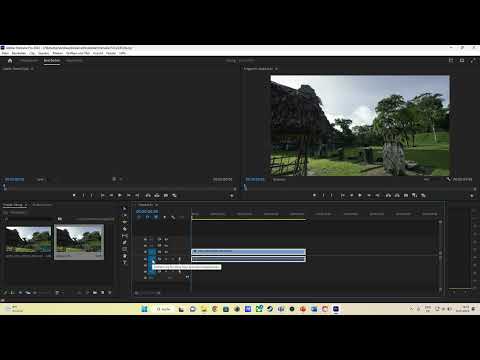This screenshot has height=360, width=480.
Task: Select the Ripple Edit tool
Action: click(x=125, y=222)
